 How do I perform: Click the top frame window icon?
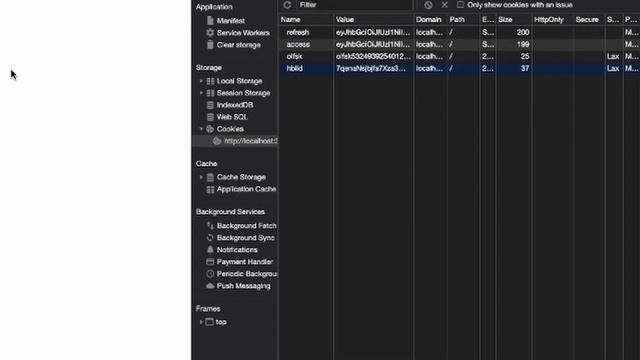(209, 322)
